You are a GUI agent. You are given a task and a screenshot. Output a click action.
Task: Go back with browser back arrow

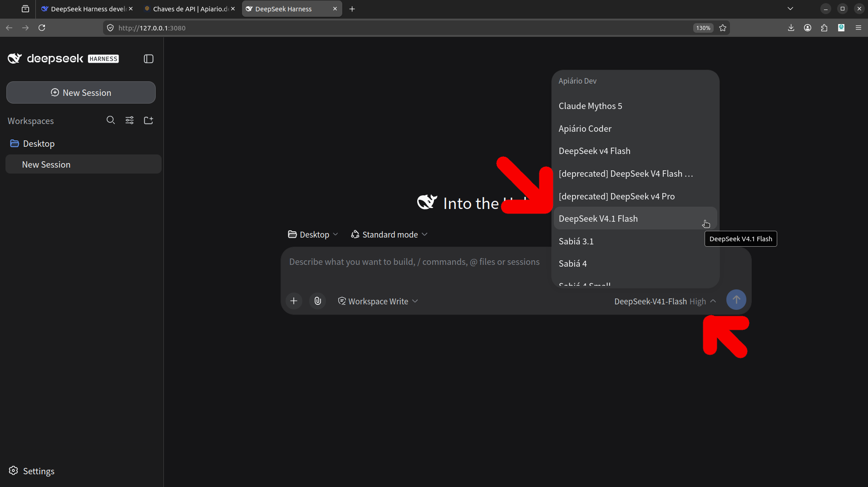9,28
